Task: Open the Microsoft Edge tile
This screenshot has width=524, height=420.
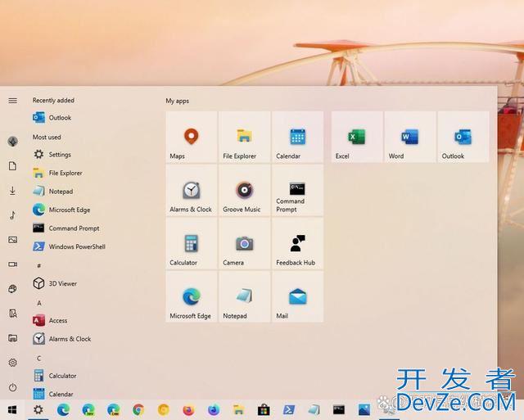Action: click(x=192, y=296)
